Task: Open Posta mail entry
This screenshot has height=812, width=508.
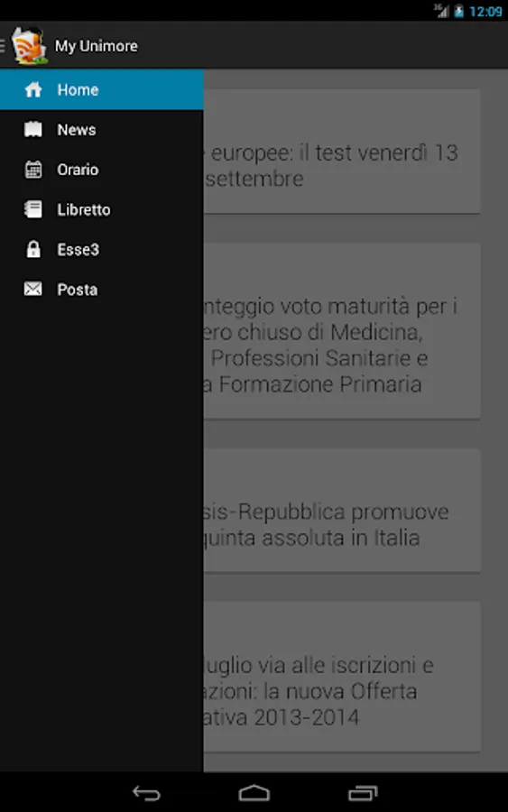Action: pos(101,289)
